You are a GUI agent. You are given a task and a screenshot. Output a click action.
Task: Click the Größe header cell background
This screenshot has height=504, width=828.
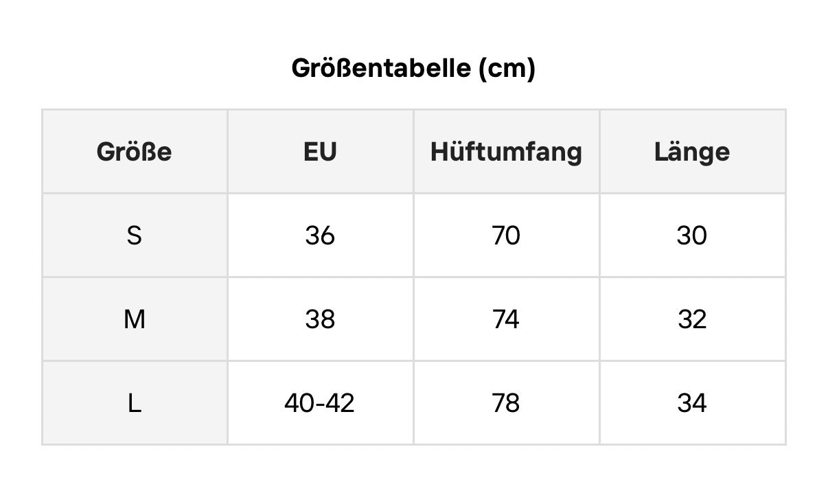point(135,152)
